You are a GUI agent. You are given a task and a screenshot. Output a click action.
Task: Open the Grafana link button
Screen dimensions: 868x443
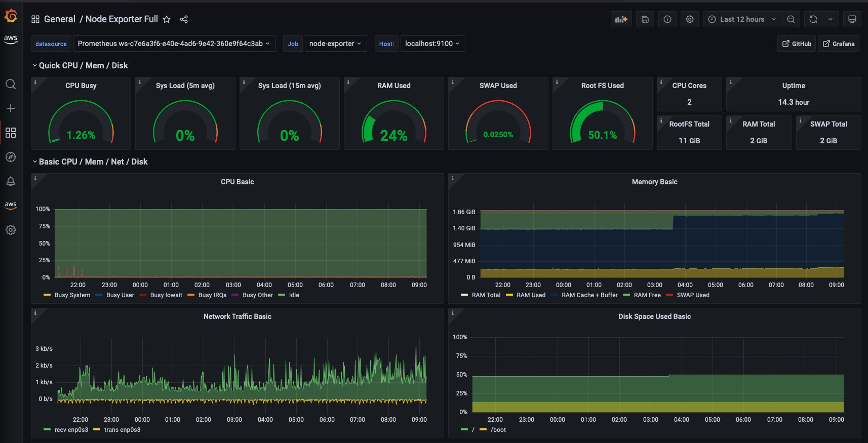pos(839,44)
